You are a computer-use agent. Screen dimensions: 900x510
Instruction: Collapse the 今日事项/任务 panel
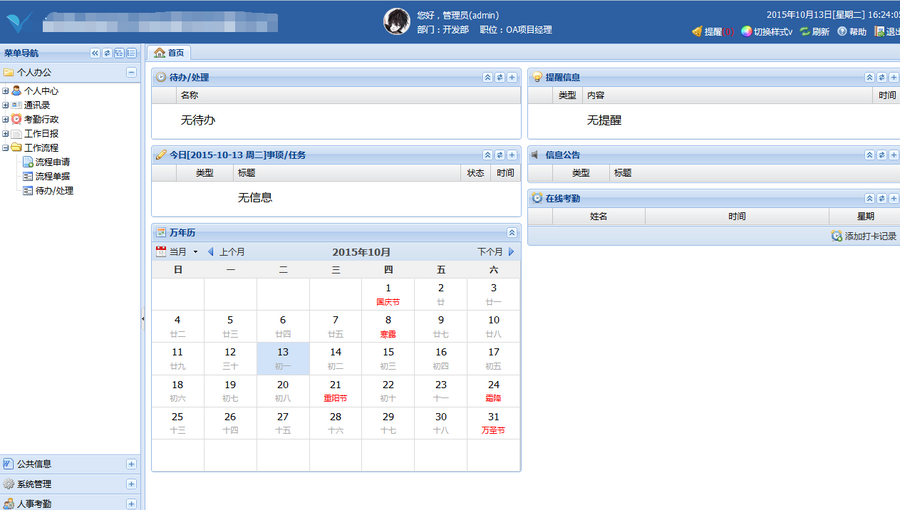(x=487, y=155)
